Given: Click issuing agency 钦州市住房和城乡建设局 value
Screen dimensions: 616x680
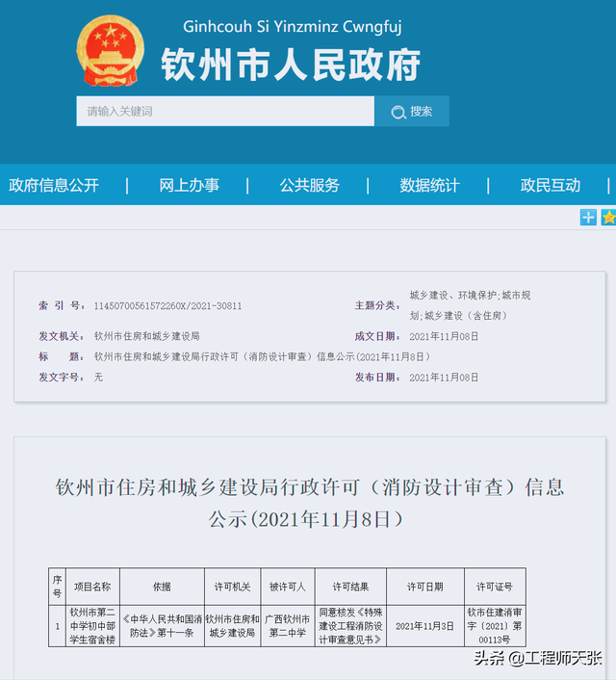Looking at the screenshot, I should [x=147, y=336].
